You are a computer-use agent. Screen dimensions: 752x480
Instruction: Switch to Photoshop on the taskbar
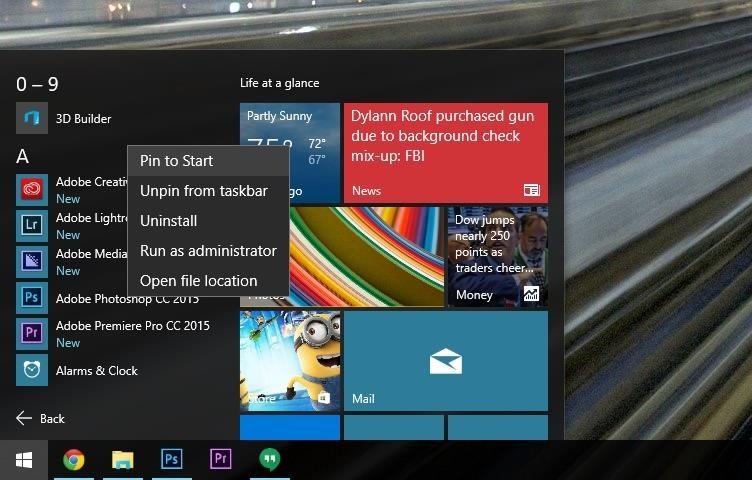172,459
